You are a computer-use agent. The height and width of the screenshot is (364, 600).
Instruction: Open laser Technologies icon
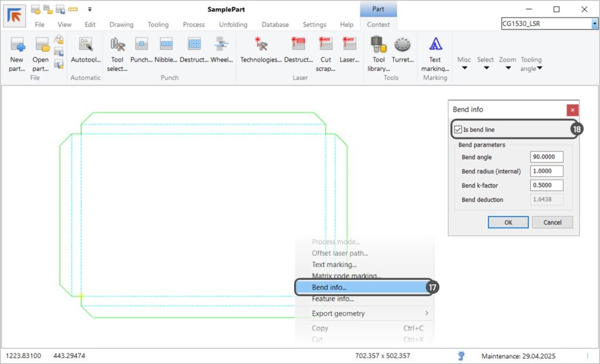point(261,44)
